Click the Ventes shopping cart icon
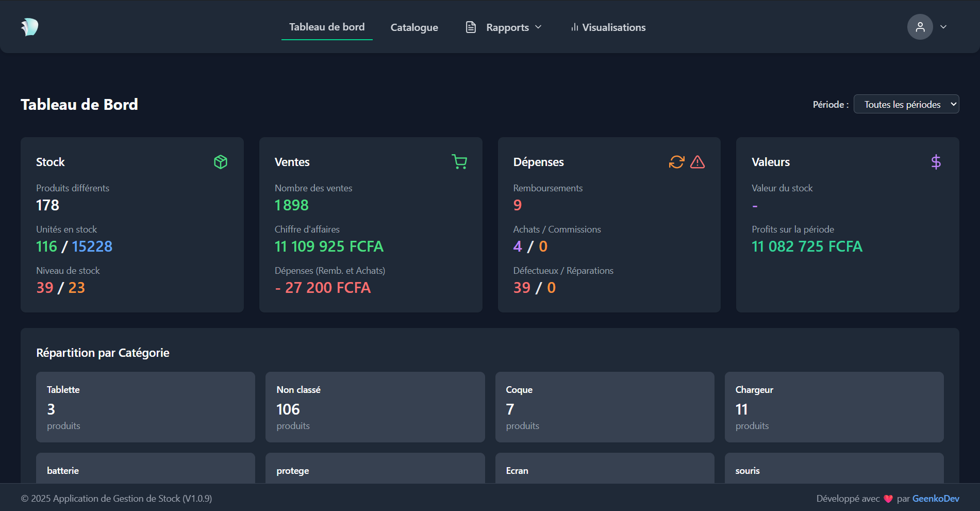 pyautogui.click(x=459, y=162)
